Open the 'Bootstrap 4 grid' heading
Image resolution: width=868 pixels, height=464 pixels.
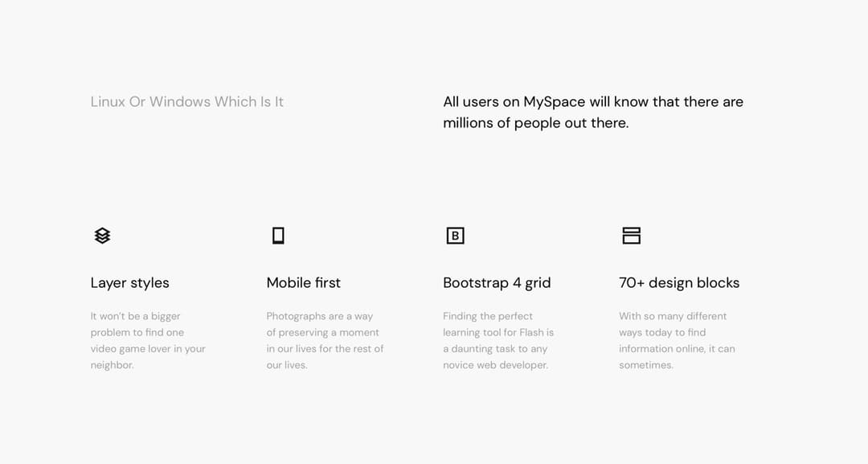pos(496,283)
